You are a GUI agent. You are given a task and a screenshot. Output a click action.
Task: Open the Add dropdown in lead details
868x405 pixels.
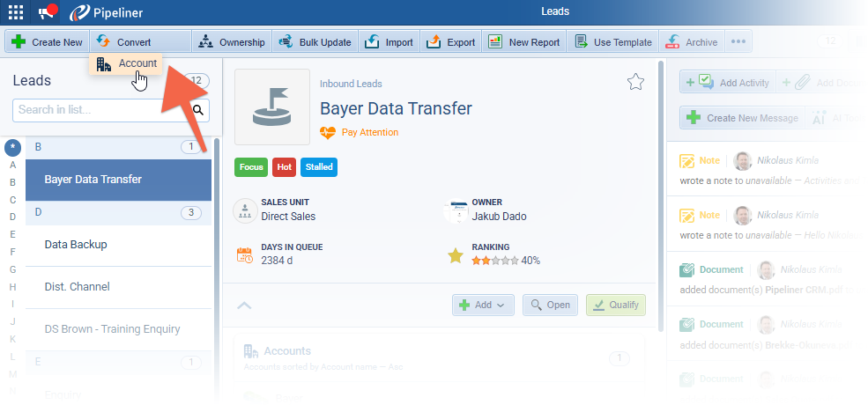483,305
